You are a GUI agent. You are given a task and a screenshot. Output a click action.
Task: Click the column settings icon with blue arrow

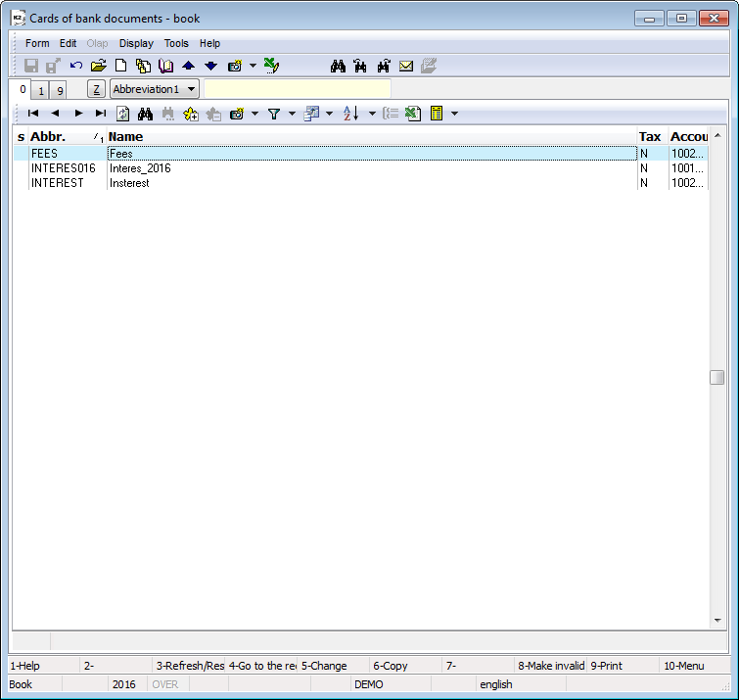pos(311,114)
